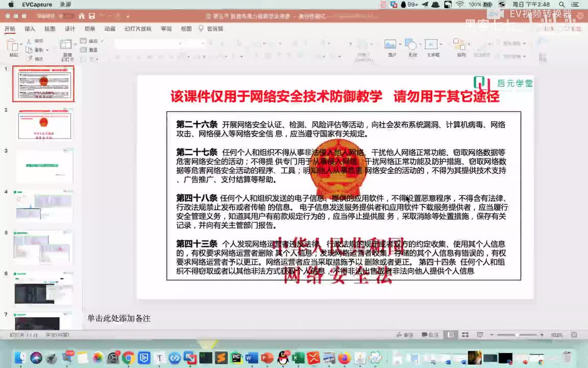
Task: Select slide 3 thumbnail
Action: click(x=43, y=166)
